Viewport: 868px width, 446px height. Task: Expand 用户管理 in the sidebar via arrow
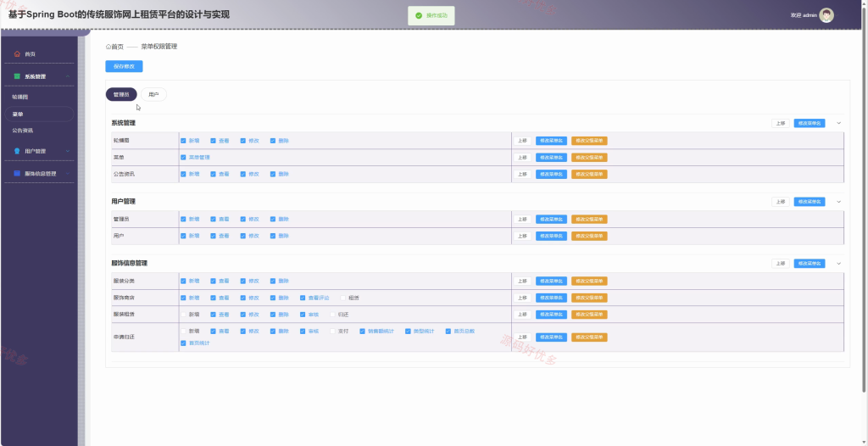pyautogui.click(x=68, y=151)
